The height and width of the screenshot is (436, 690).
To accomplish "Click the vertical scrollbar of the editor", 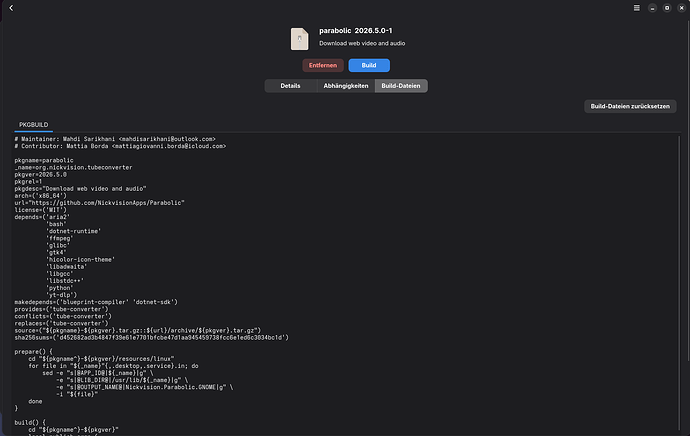I will (x=679, y=282).
